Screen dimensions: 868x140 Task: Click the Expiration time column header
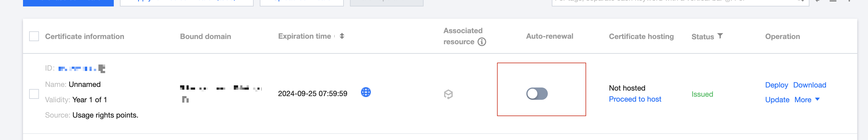pos(304,36)
